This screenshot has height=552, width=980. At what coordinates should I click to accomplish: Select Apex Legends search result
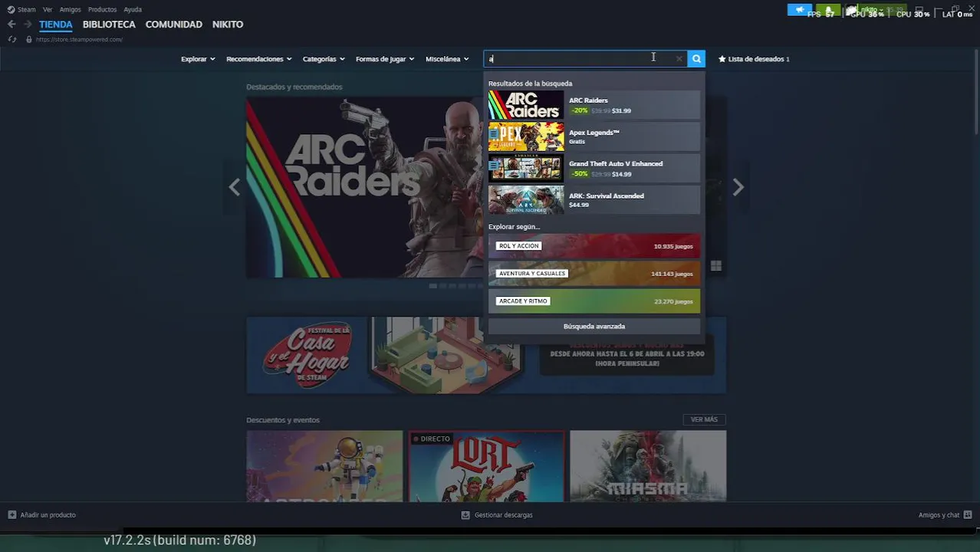tap(594, 136)
